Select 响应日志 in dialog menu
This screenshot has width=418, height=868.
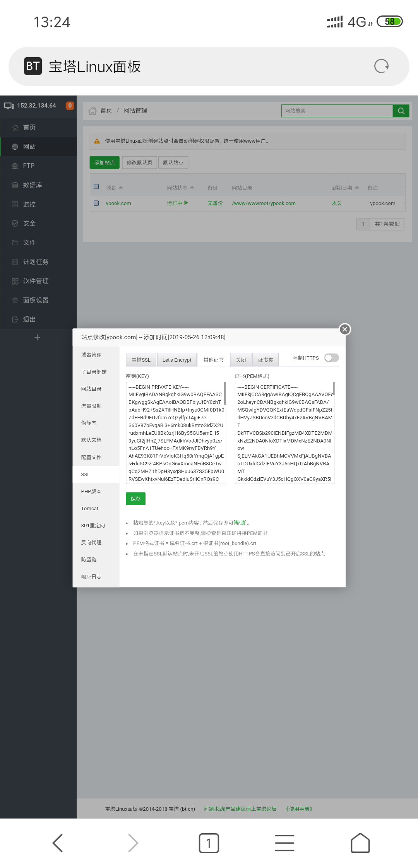click(x=96, y=576)
